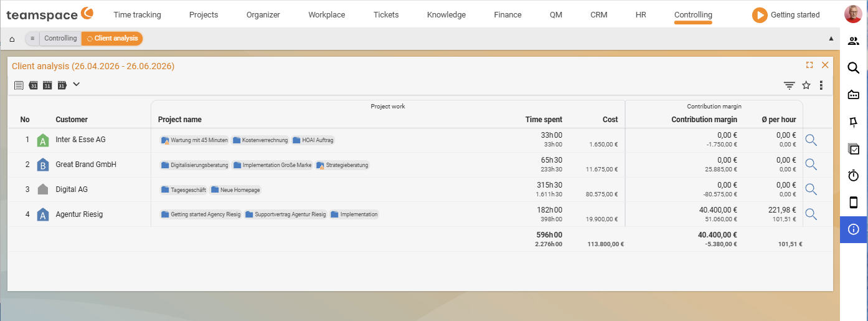Click the Client analysis breadcrumb tab

tap(112, 39)
